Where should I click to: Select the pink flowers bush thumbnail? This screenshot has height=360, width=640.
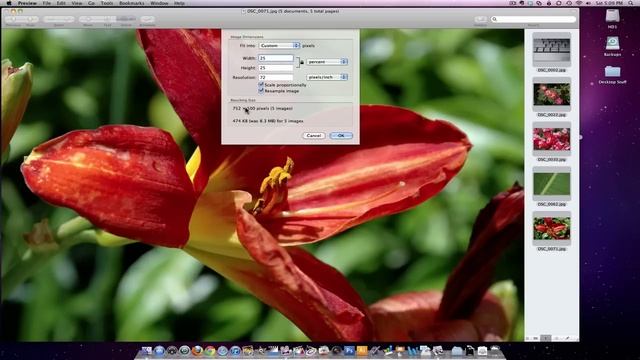point(551,94)
